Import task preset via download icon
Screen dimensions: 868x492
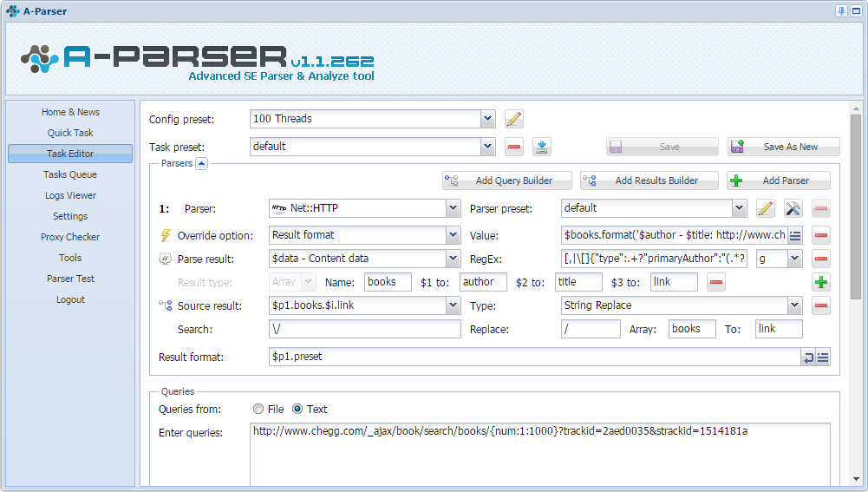(541, 147)
